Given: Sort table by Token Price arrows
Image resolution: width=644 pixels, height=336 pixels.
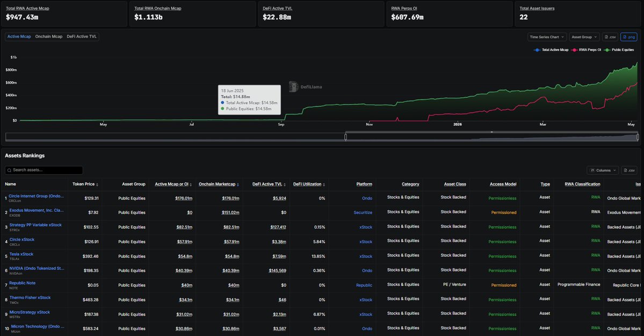Looking at the screenshot, I should pyautogui.click(x=97, y=184).
